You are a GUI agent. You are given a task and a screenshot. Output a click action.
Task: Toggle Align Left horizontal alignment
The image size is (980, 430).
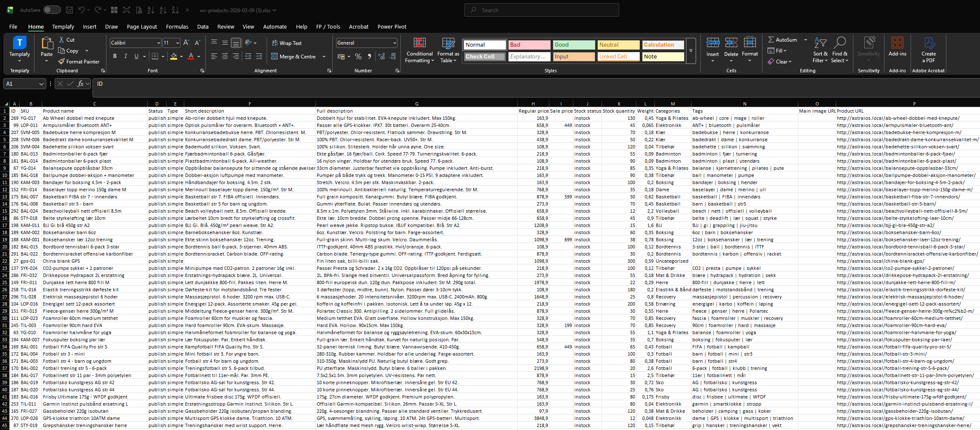(214, 56)
